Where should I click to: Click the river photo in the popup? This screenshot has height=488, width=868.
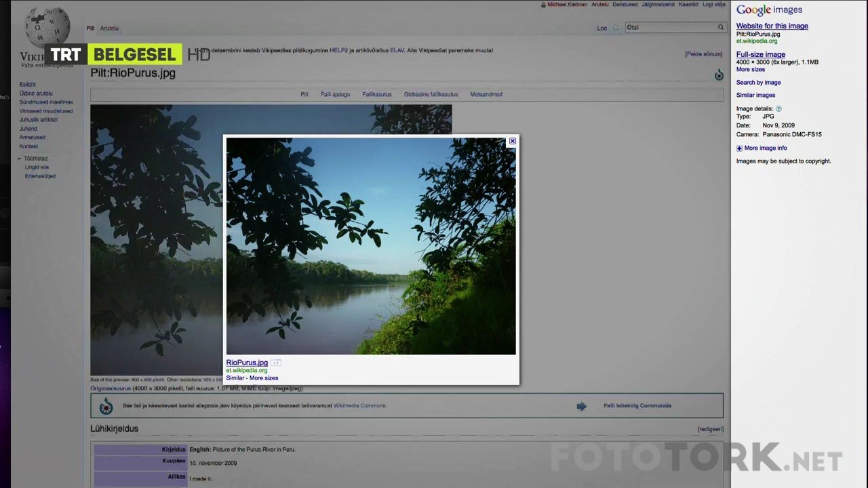(370, 246)
